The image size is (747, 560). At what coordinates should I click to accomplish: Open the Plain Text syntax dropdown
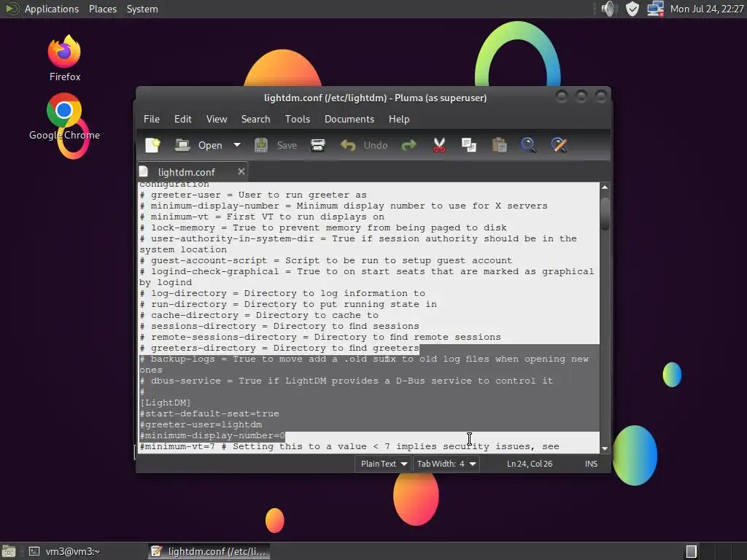(x=383, y=464)
